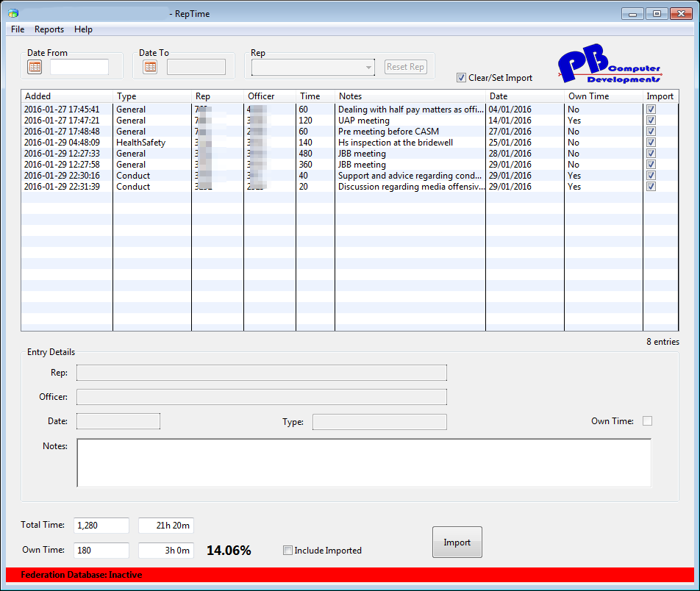Select the Hs inspection at the bridewell row
The height and width of the screenshot is (591, 700).
click(395, 143)
